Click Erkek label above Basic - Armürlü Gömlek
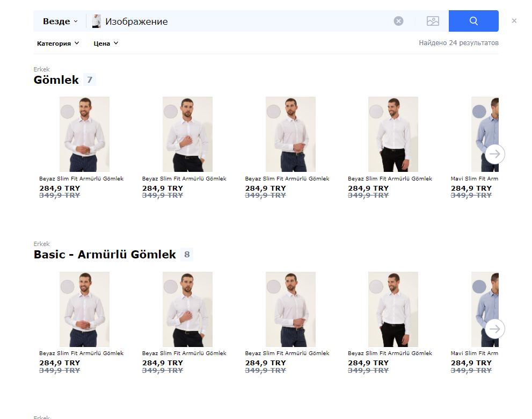 41,244
